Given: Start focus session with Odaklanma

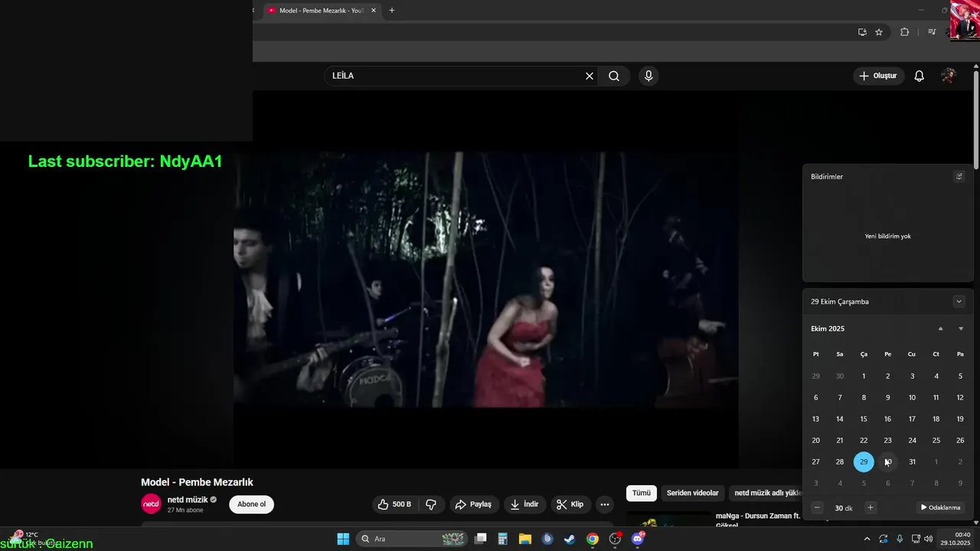Looking at the screenshot, I should 940,507.
